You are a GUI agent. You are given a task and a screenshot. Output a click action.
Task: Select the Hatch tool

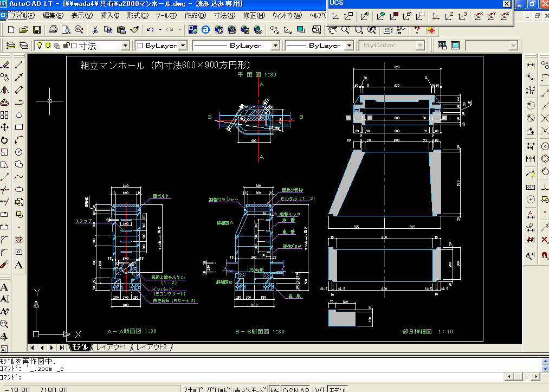coord(19,240)
